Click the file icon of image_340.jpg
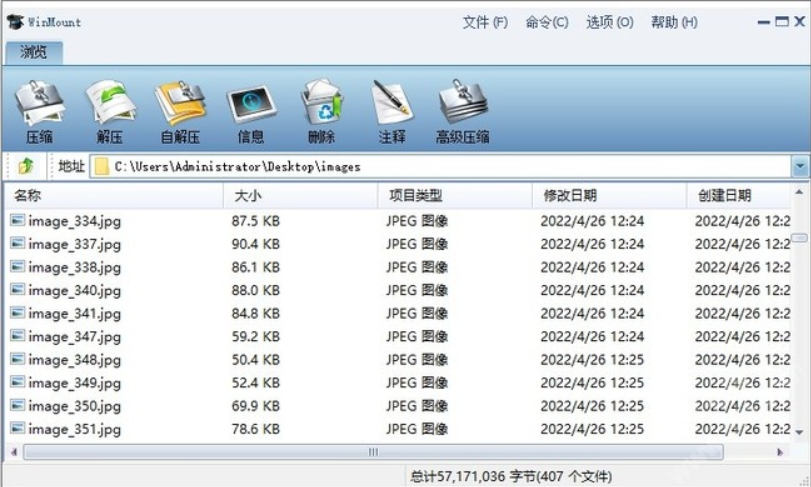 pyautogui.click(x=18, y=290)
